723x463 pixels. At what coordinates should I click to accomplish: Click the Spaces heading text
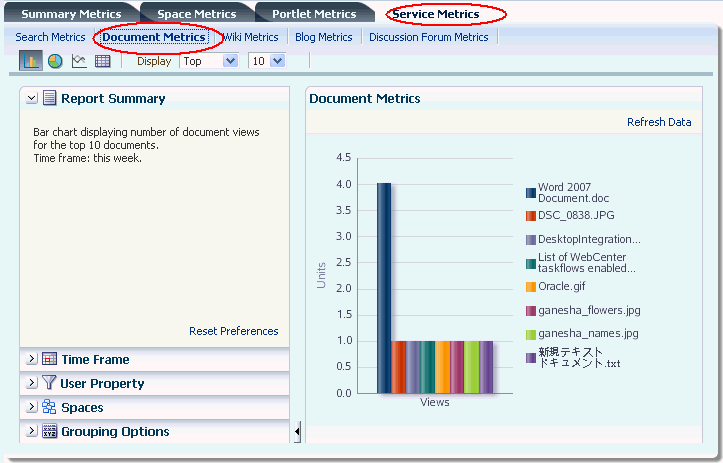(x=82, y=407)
